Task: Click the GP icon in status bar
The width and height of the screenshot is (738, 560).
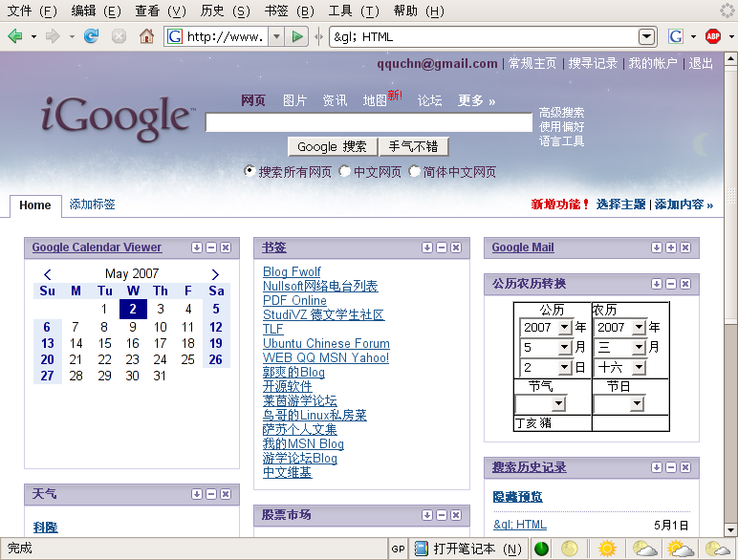Action: pyautogui.click(x=398, y=549)
